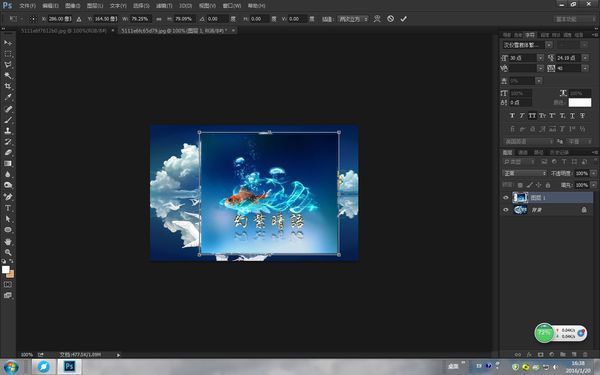Change screen mode from toolbox bottom
The height and width of the screenshot is (375, 600).
[x=8, y=295]
